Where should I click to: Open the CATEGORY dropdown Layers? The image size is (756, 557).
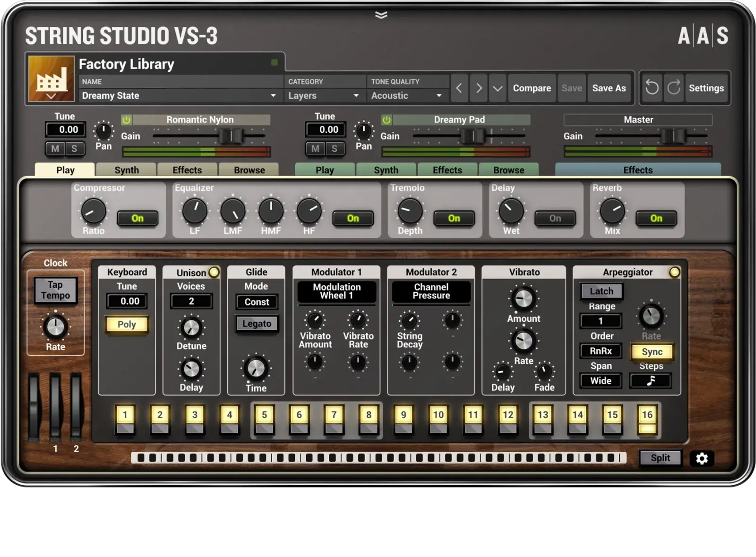pyautogui.click(x=324, y=95)
